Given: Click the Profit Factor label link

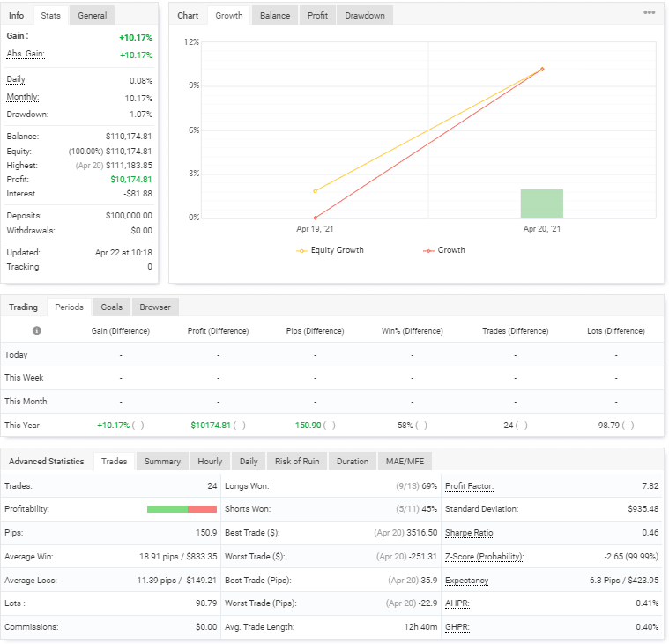Looking at the screenshot, I should pos(468,486).
